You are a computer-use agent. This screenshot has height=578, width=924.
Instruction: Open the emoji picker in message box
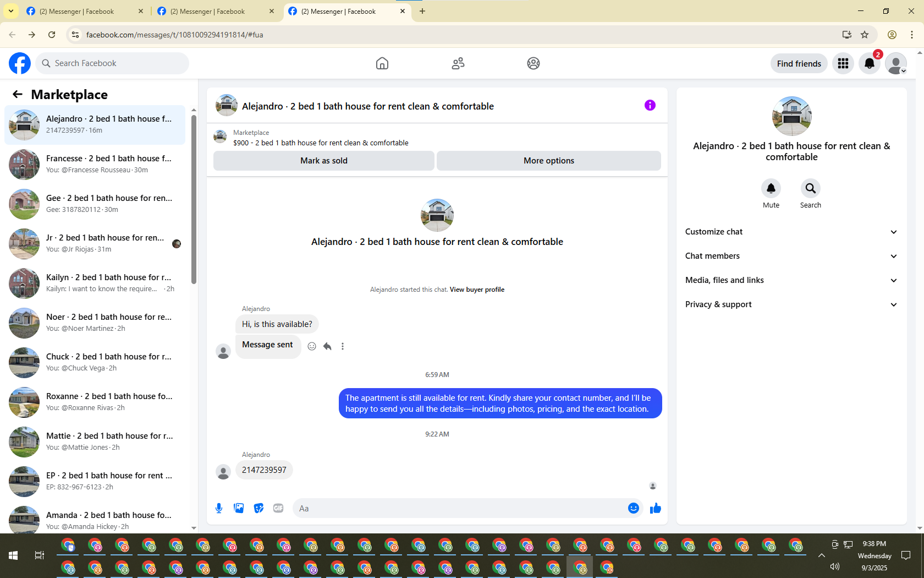[x=634, y=508]
